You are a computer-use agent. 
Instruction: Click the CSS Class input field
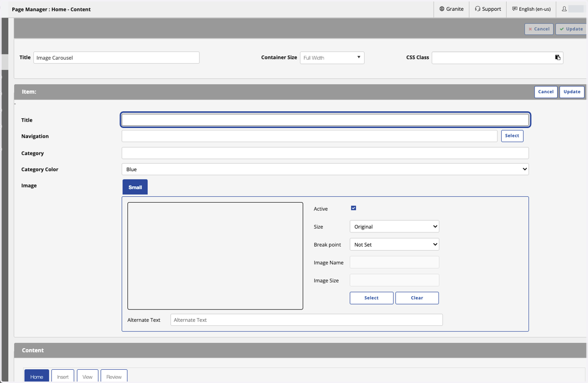point(497,57)
